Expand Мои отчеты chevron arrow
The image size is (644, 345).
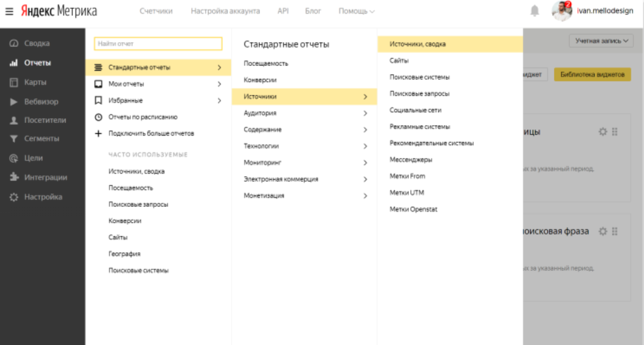click(x=219, y=84)
